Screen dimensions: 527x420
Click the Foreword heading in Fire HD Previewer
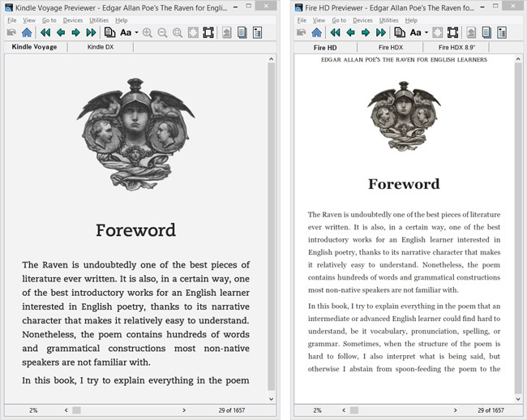pos(404,184)
